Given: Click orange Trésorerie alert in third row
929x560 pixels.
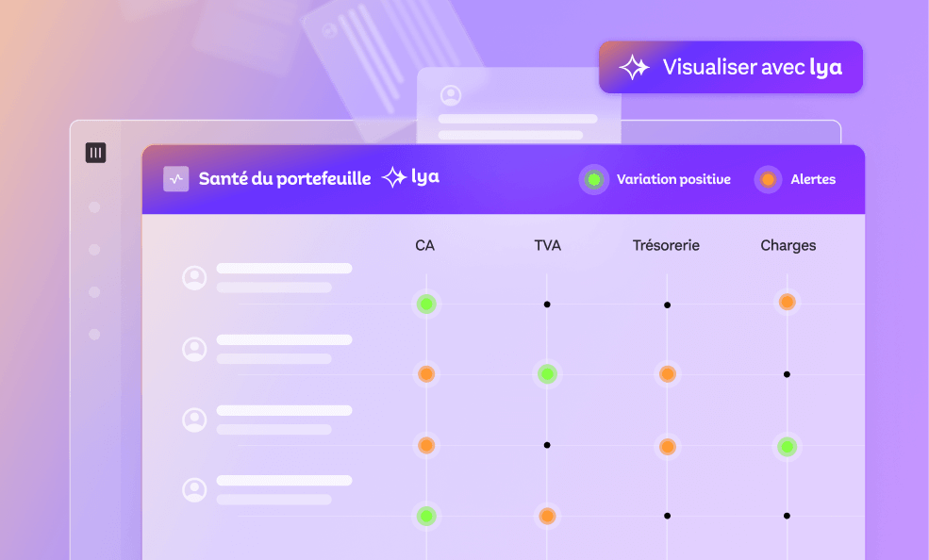Looking at the screenshot, I should point(667,447).
